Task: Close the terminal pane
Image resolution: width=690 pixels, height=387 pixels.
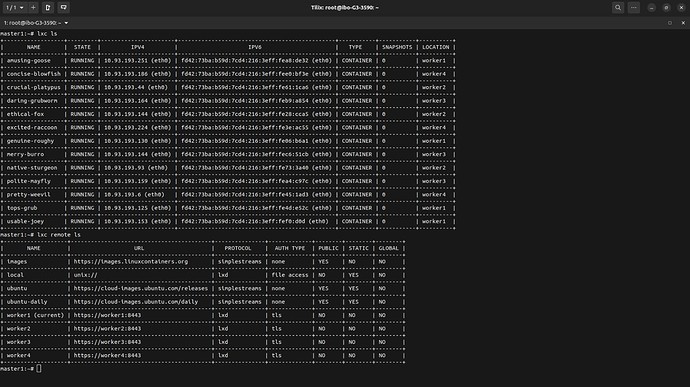Action: pyautogui.click(x=683, y=23)
